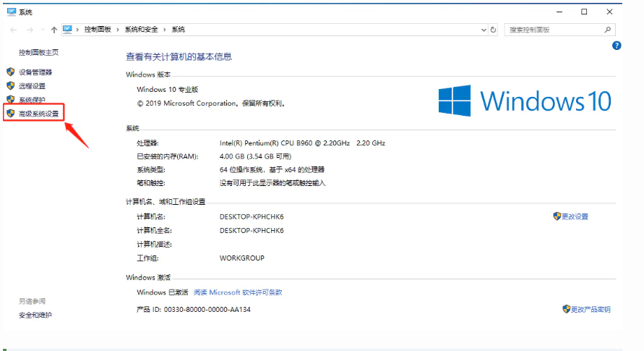Open recent locations dropdown arrow
644x351 pixels.
click(43, 30)
